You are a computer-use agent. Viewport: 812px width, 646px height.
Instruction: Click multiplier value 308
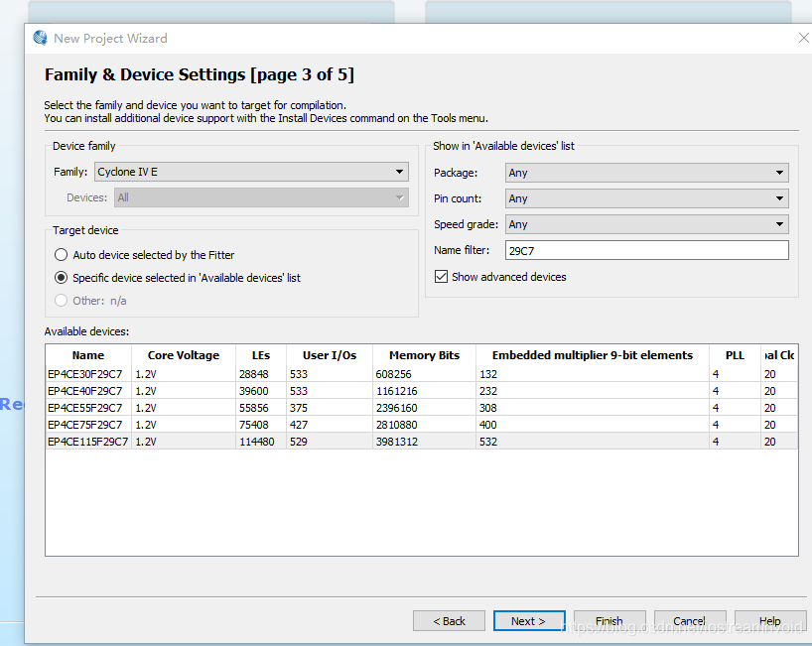click(488, 408)
